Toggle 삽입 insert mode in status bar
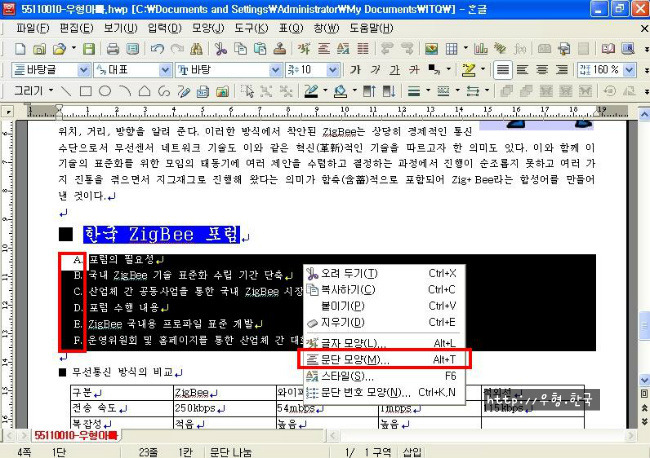Screen dimensions: 650x458 pos(412,452)
